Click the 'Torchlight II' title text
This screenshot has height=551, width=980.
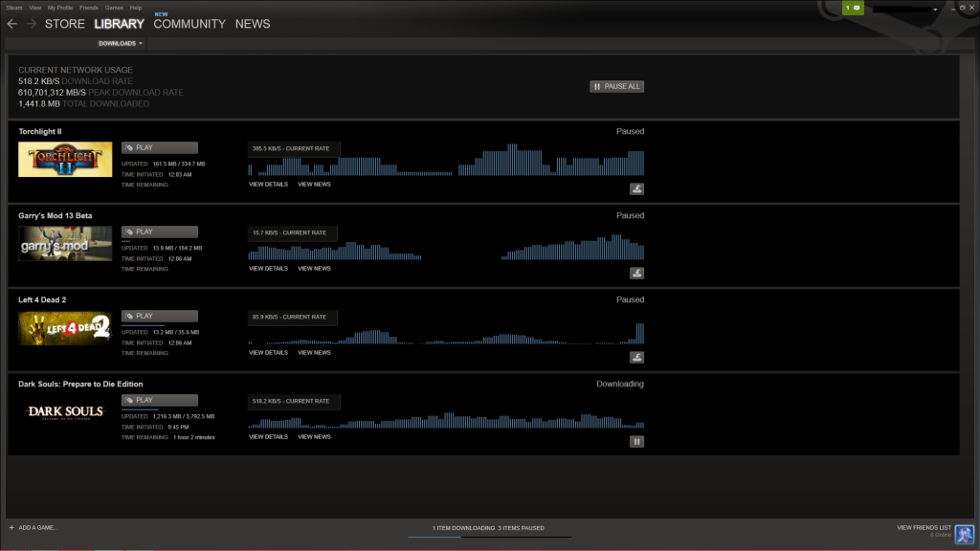pos(40,132)
